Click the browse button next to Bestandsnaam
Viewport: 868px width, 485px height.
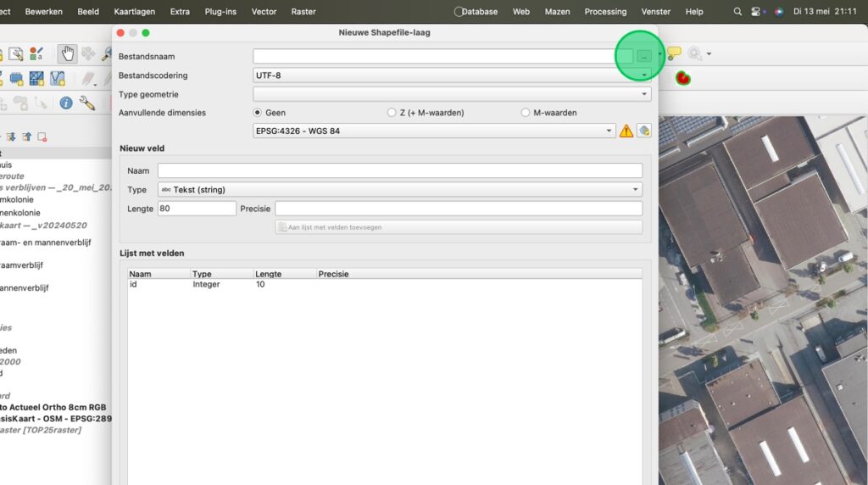coord(644,56)
